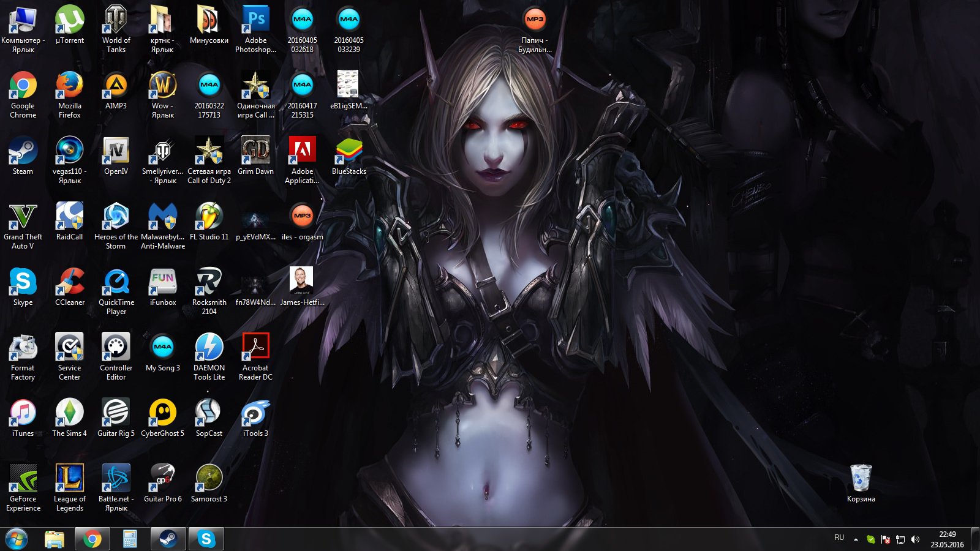The image size is (980, 551).
Task: Open the vegas110 shortcut
Action: (x=69, y=151)
